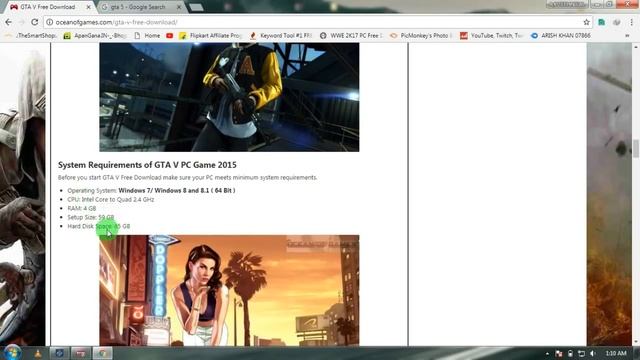Open the PicMonkey's Photo bookmark
This screenshot has height=360, width=640.
[x=422, y=36]
